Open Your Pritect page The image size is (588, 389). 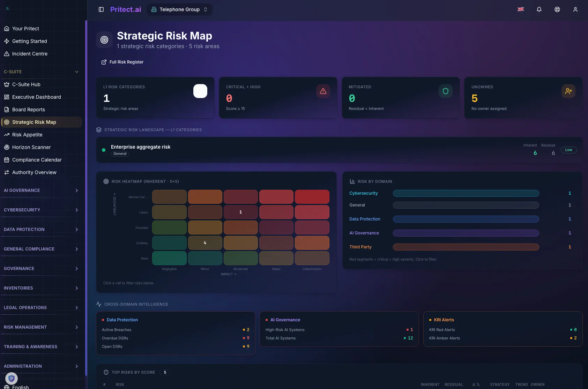pos(41,29)
